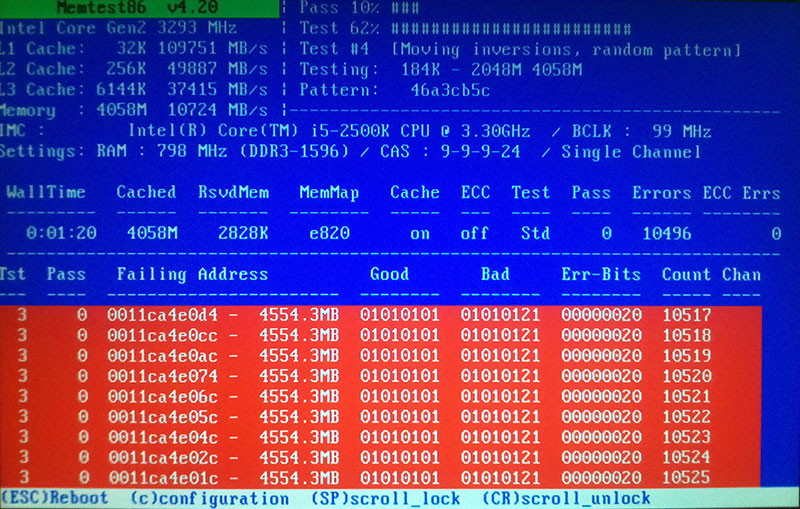800x509 pixels.
Task: Click failing address 0011ca4e0ac
Action: pyautogui.click(x=162, y=355)
